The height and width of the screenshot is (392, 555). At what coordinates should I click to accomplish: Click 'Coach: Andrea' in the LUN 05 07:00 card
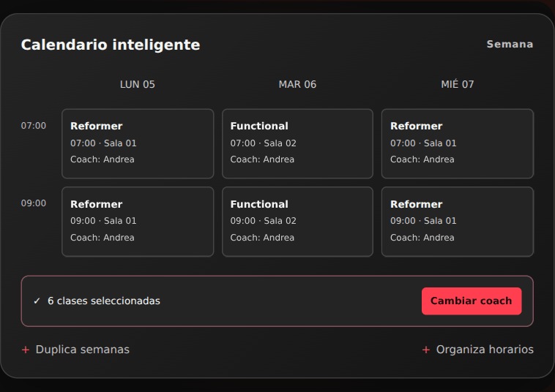tap(103, 159)
